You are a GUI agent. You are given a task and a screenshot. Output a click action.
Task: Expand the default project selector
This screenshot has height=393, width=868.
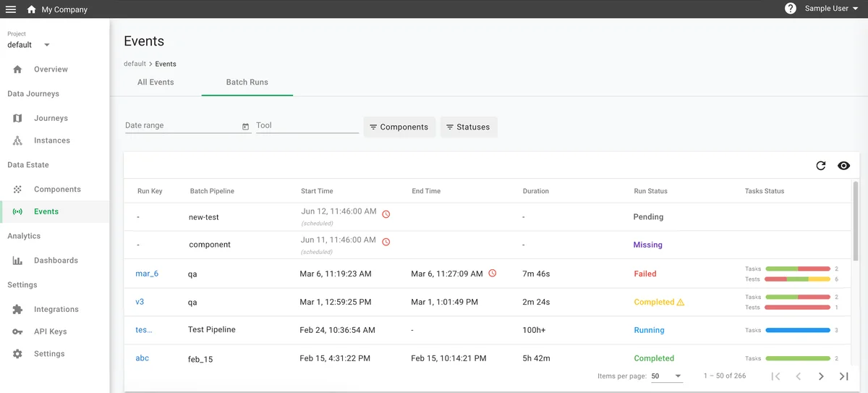[x=29, y=45]
